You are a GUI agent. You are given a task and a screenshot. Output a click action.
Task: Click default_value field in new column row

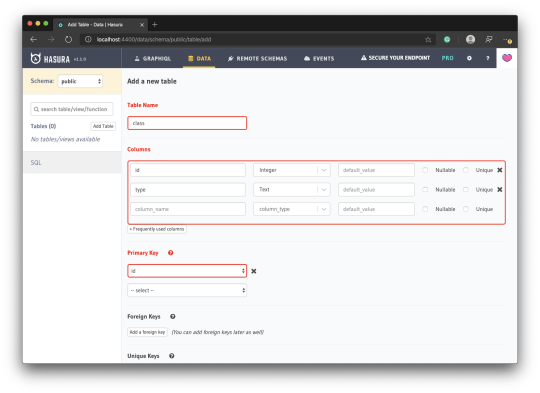tap(376, 209)
